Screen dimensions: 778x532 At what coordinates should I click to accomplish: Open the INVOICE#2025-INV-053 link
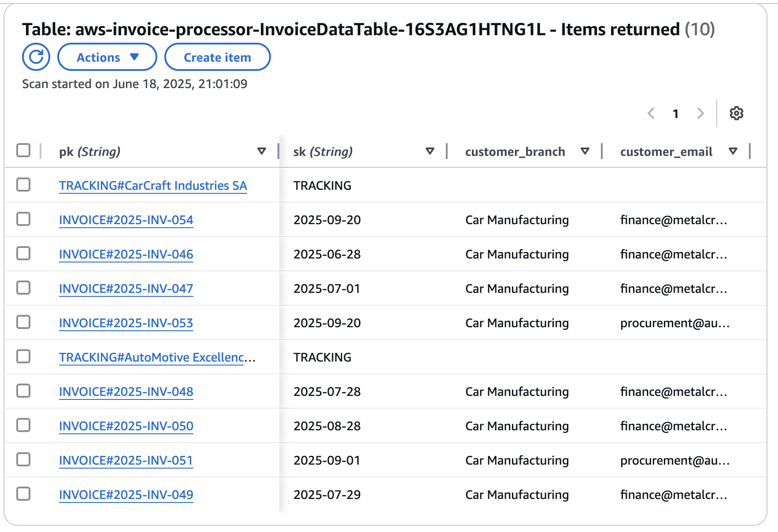(126, 323)
